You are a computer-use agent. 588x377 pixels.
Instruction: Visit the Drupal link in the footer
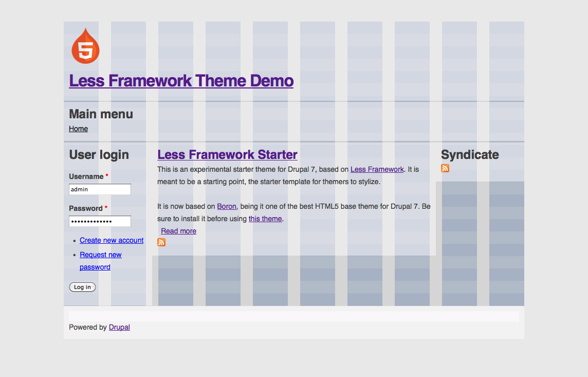119,327
